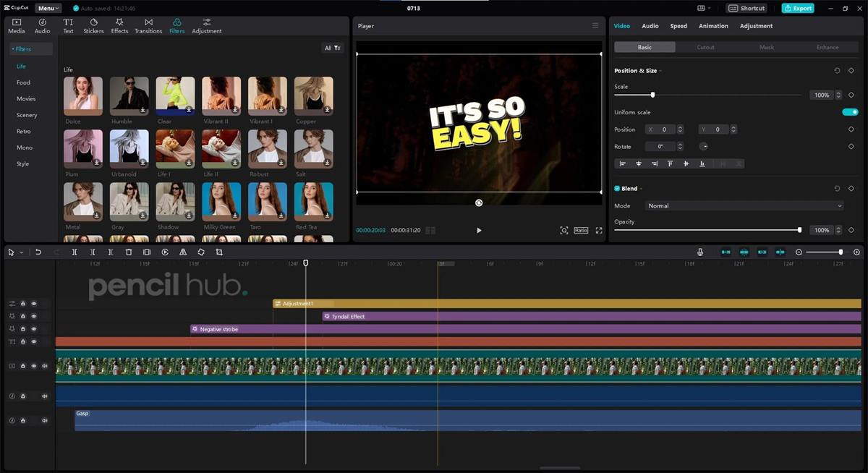The height and width of the screenshot is (473, 868).
Task: Open the Blend Mode dropdown
Action: click(744, 206)
